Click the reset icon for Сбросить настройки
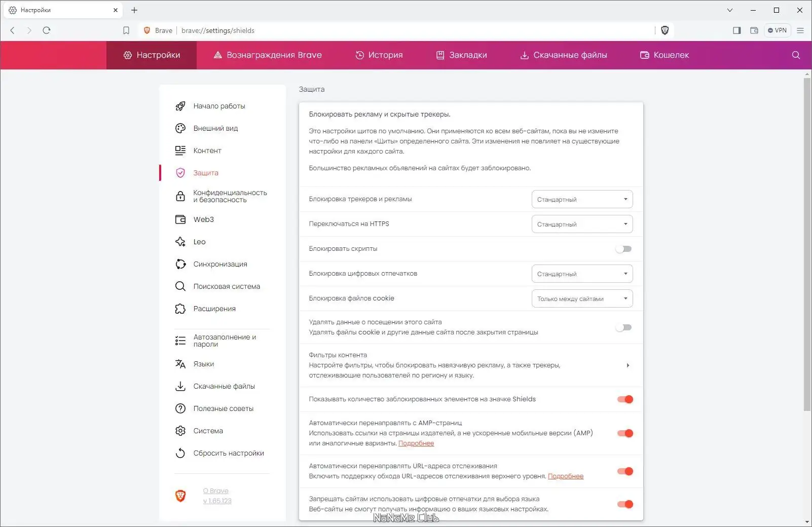This screenshot has height=527, width=812. point(180,453)
